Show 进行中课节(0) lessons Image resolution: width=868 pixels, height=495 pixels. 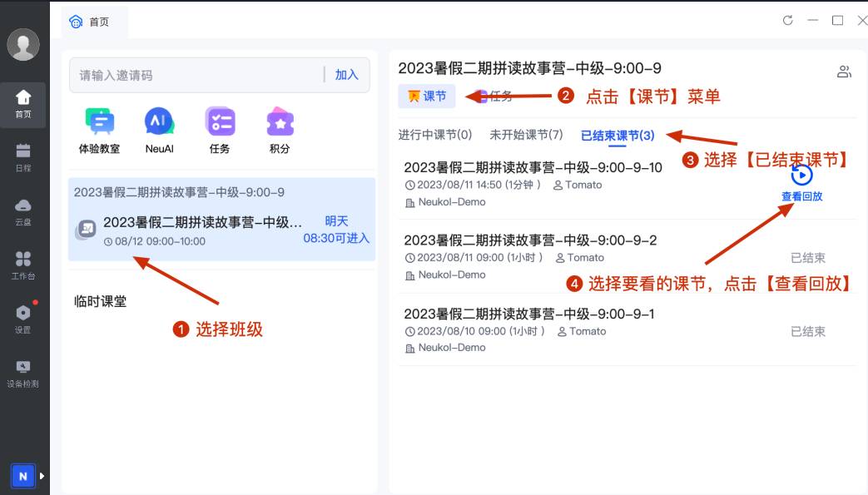435,135
